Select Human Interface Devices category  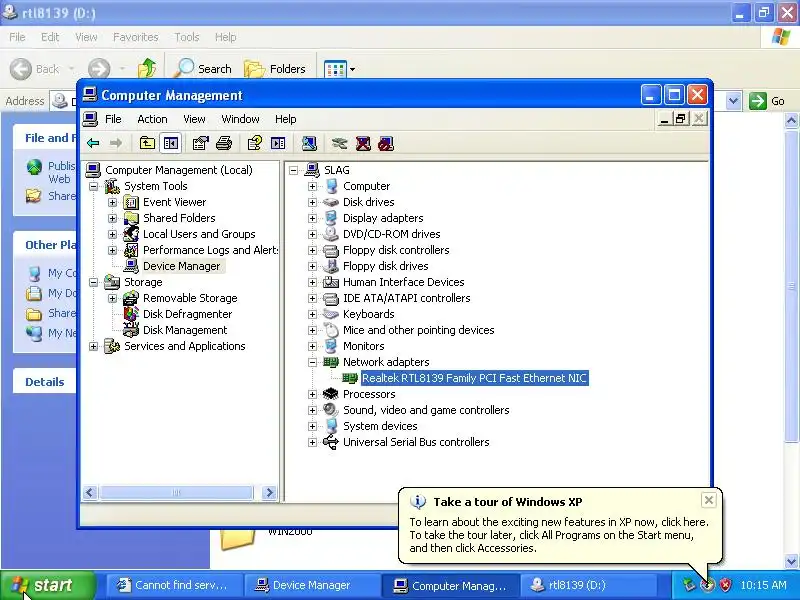pos(404,282)
